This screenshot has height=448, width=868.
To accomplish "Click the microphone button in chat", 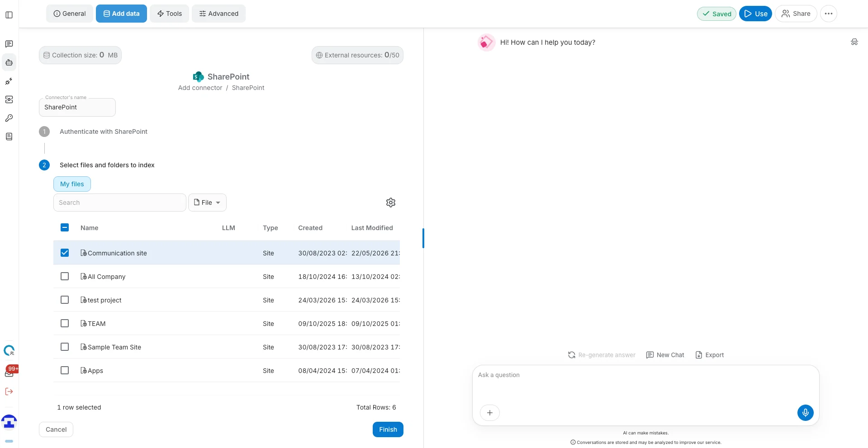I will [x=805, y=412].
